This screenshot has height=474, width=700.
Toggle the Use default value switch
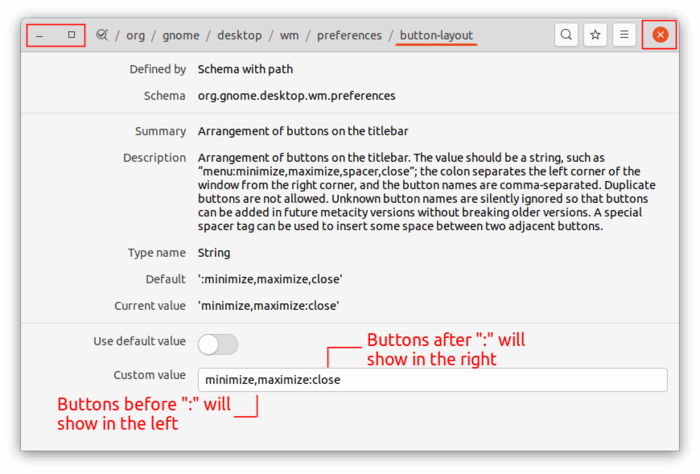click(x=218, y=344)
